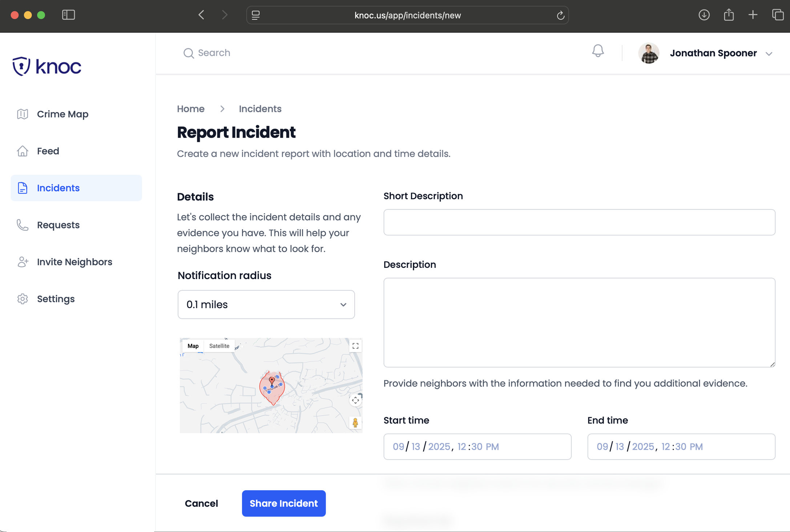The width and height of the screenshot is (790, 532).
Task: Switch map to Satellite view
Action: pos(219,346)
